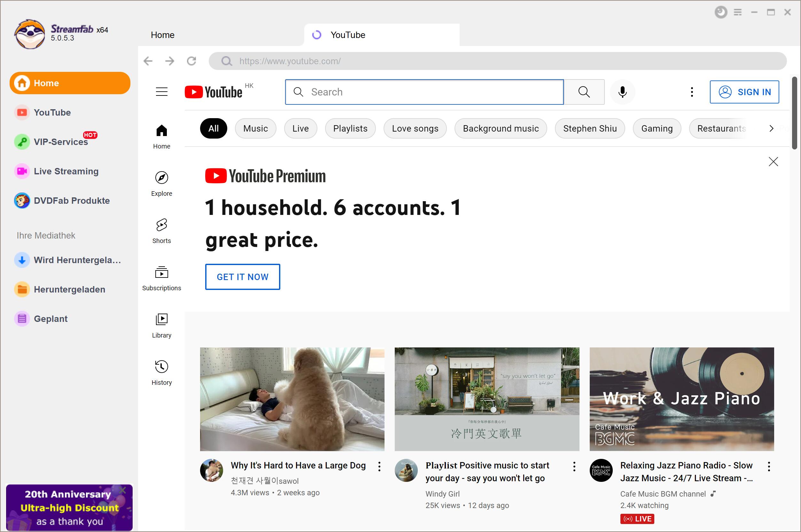Open VIP-Services section

(60, 142)
